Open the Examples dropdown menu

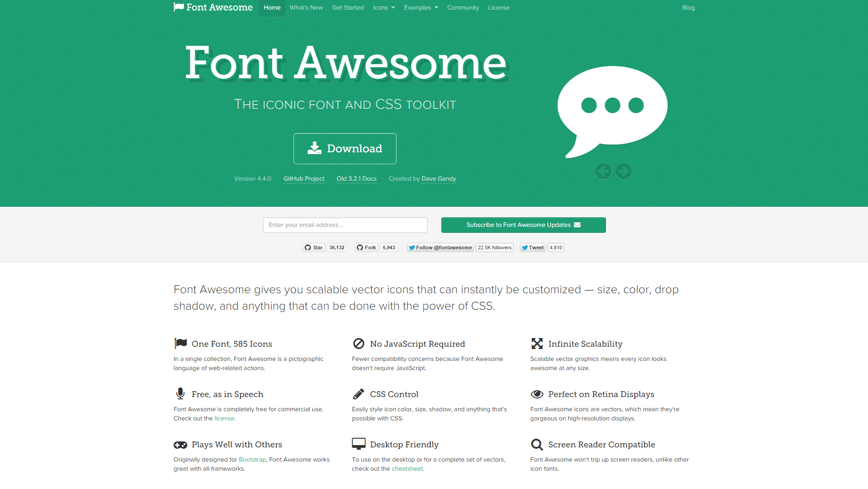pos(421,8)
